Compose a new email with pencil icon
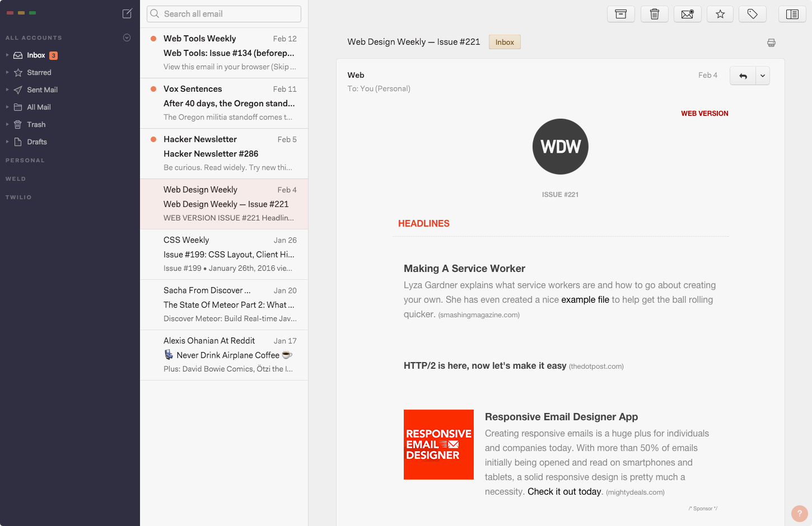This screenshot has width=812, height=526. [x=127, y=13]
